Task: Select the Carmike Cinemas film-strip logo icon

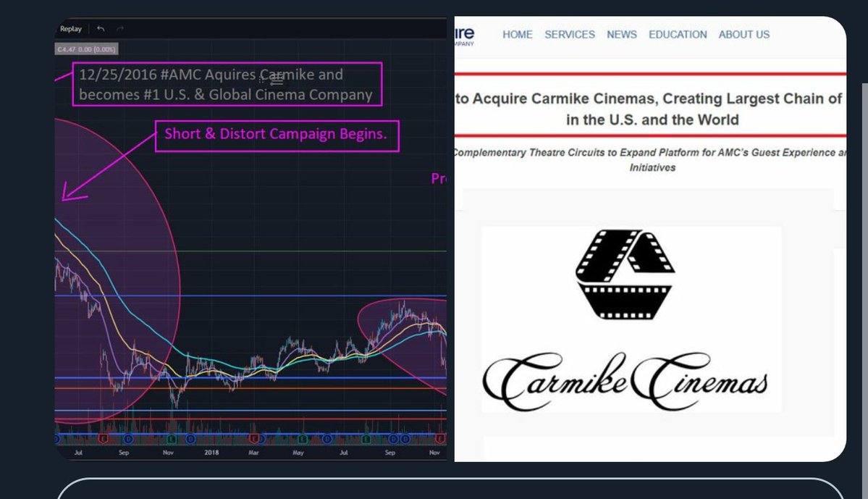Action: click(x=625, y=274)
